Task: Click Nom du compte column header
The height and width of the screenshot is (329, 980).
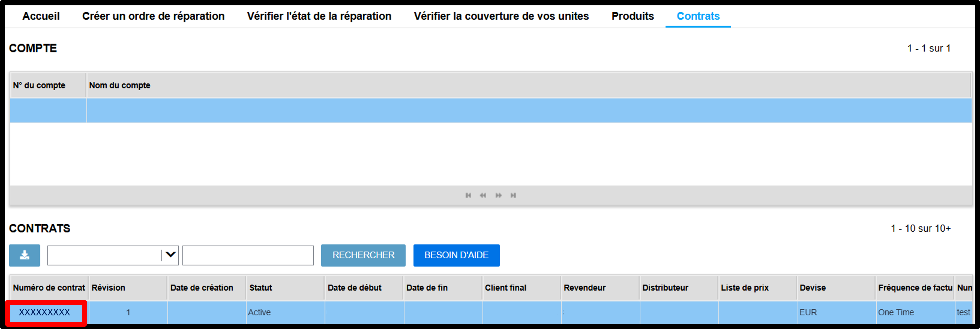Action: click(x=529, y=85)
